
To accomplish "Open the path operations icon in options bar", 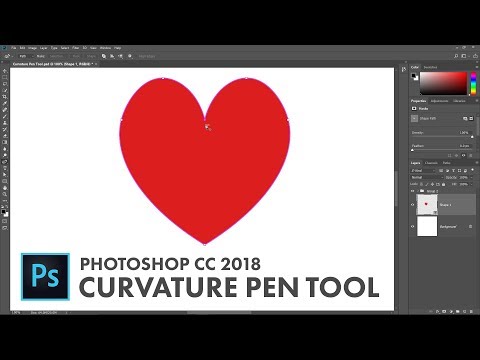I will [104, 56].
